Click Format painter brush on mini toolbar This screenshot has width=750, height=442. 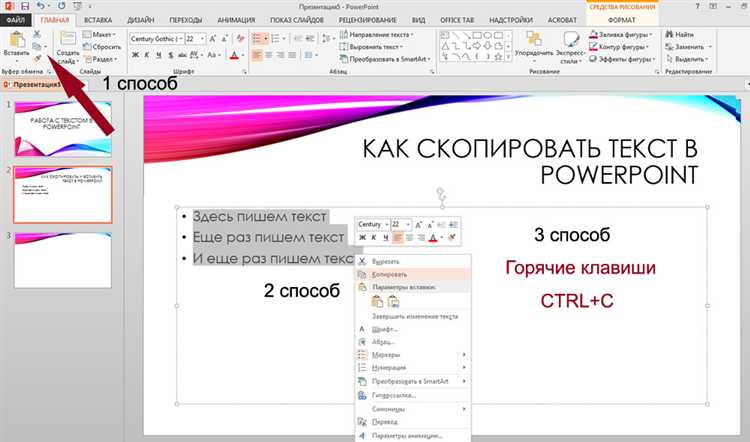click(x=451, y=237)
